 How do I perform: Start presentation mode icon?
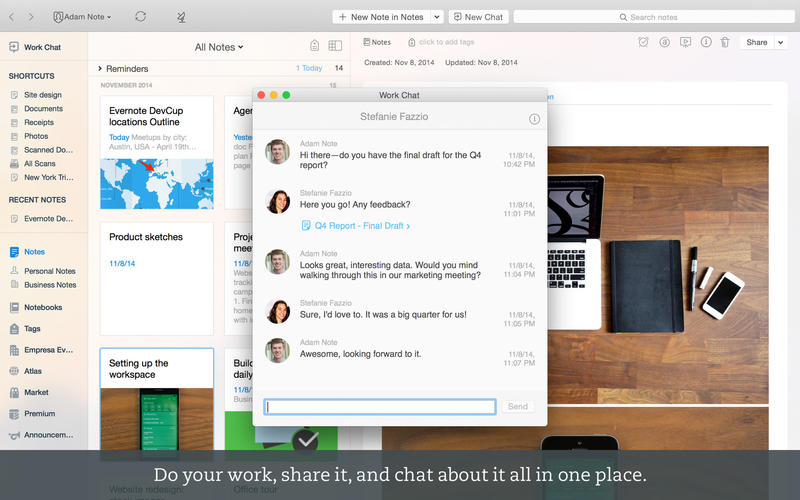tap(685, 42)
